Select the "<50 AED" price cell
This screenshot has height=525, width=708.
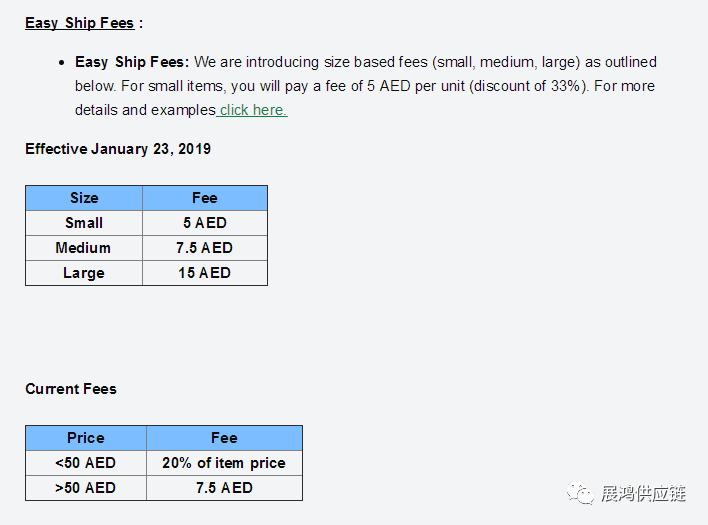pyautogui.click(x=86, y=463)
